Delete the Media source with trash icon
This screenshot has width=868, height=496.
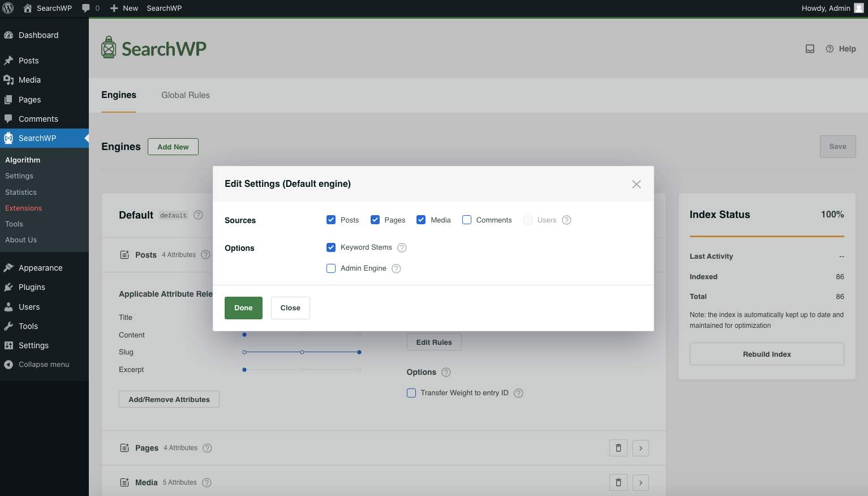pyautogui.click(x=618, y=482)
